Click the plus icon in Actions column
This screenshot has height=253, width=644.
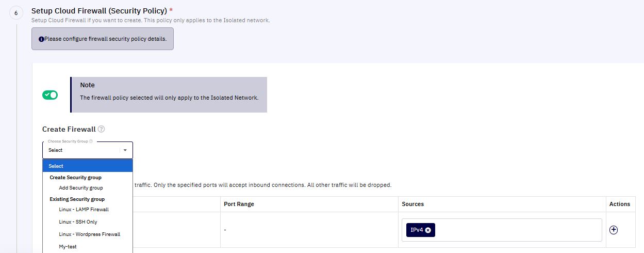pos(614,230)
